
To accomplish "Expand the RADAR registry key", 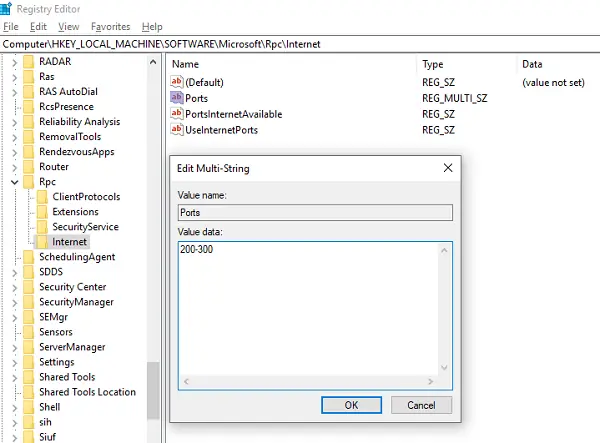I will tap(13, 62).
